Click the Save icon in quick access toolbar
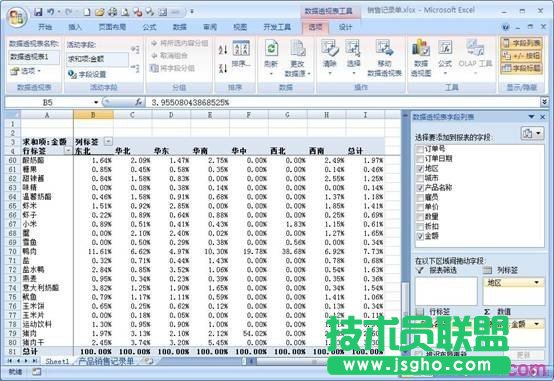The height and width of the screenshot is (381, 554). click(x=38, y=12)
